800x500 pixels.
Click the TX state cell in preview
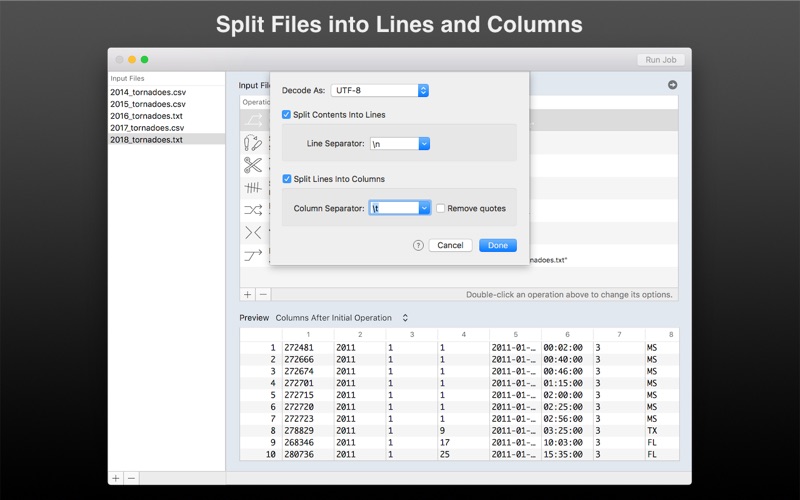(x=652, y=431)
